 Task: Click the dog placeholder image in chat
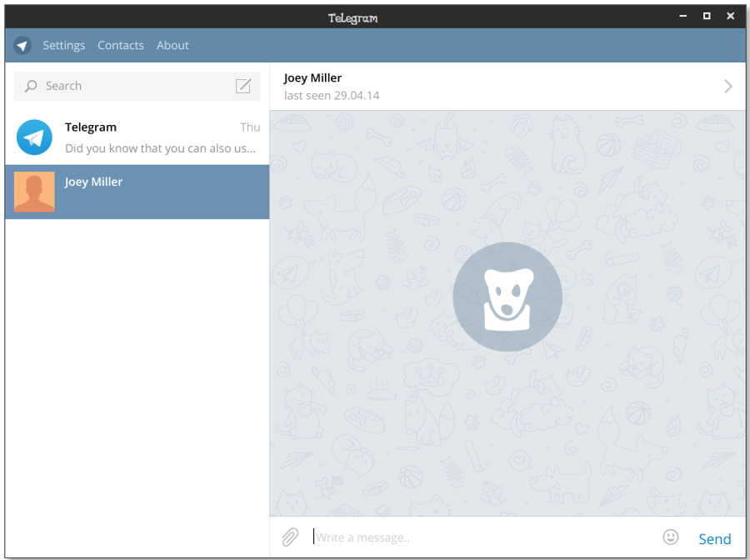(507, 297)
